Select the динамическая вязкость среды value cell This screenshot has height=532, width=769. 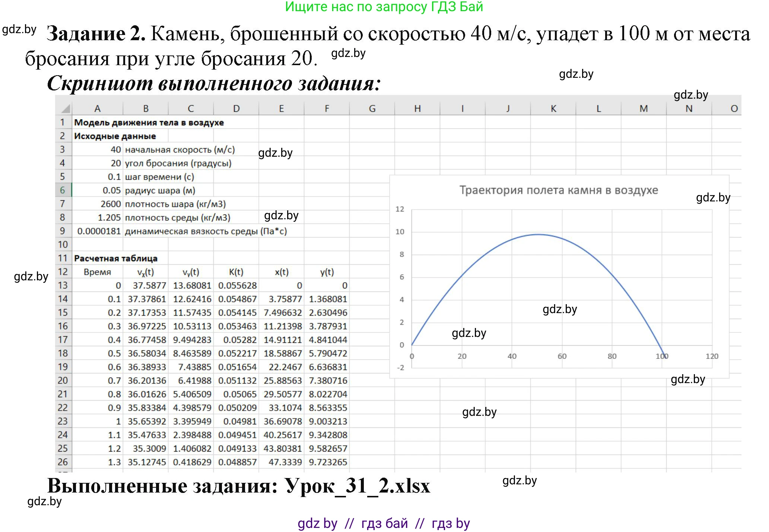click(x=98, y=230)
